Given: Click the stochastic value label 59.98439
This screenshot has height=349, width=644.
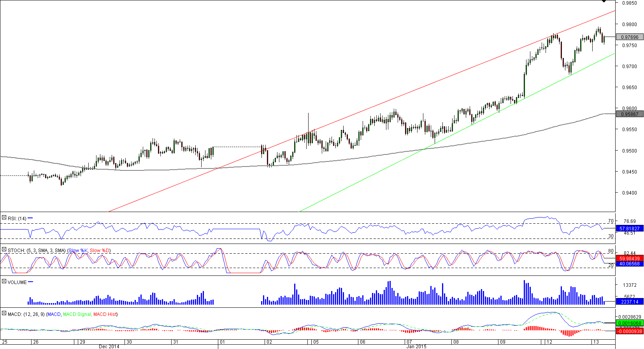Looking at the screenshot, I should [x=630, y=259].
